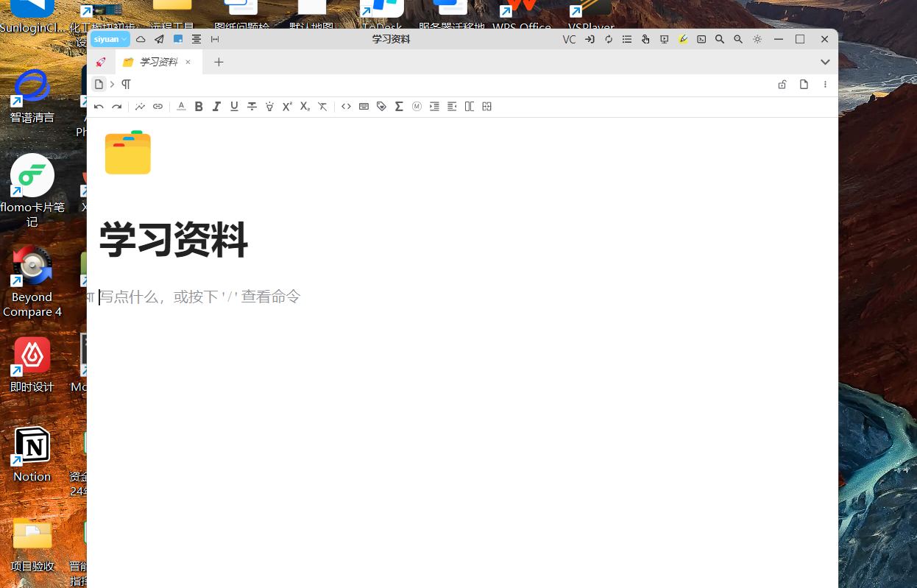Open 项目验收 desktop folder

[32, 545]
